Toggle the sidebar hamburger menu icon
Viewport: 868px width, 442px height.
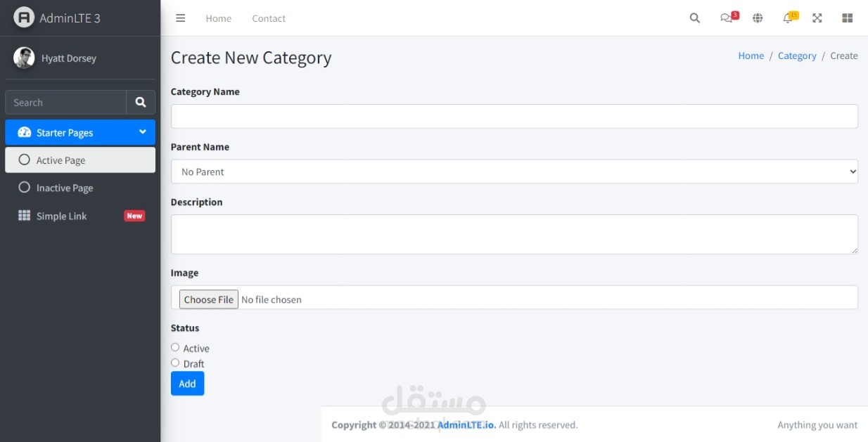pyautogui.click(x=181, y=18)
